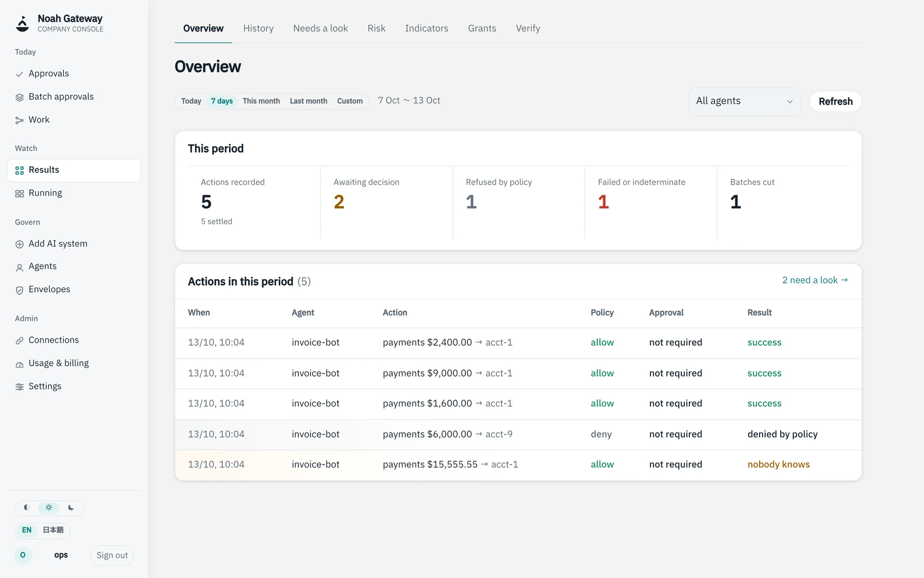
Task: Click the denied by policy result
Action: point(782,434)
